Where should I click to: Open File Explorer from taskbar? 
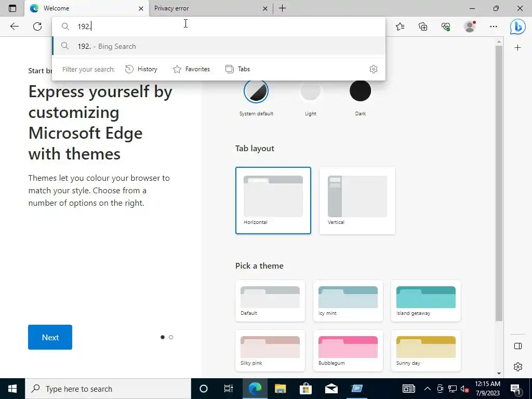tap(280, 389)
